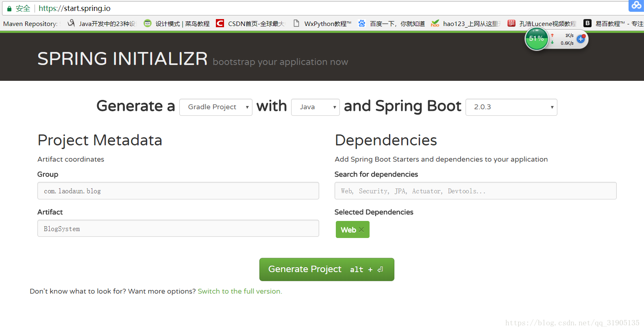Viewport: 644px width, 331px height.
Task: Open the 易百教程 bookmark
Action: pos(614,24)
